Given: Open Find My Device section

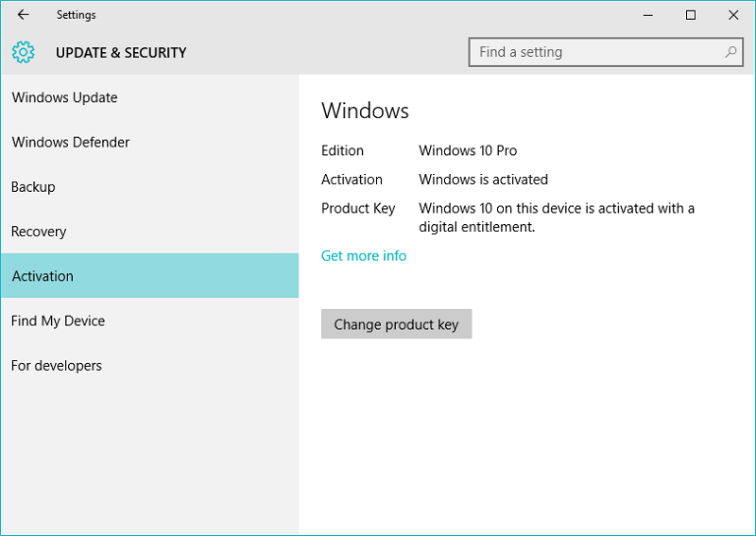Looking at the screenshot, I should tap(149, 320).
